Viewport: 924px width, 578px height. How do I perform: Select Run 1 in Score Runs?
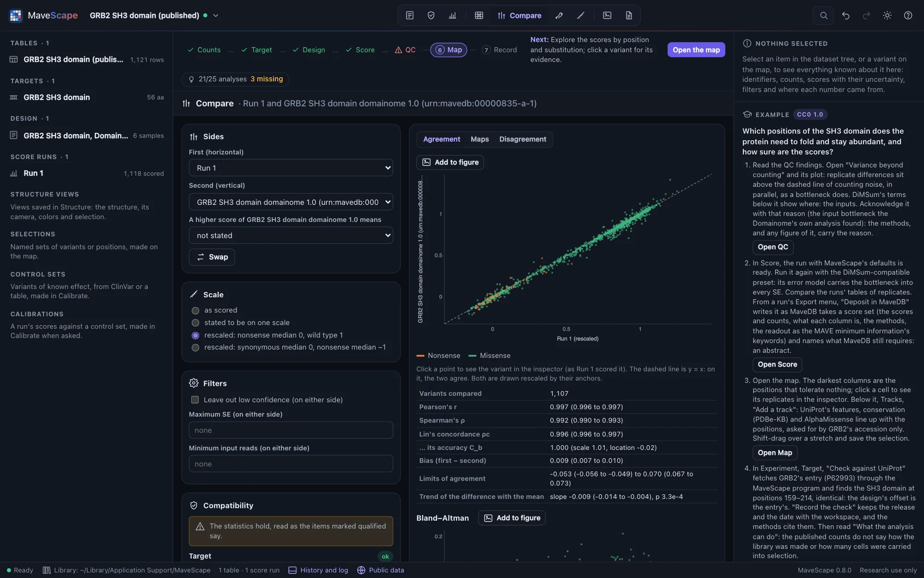point(87,173)
